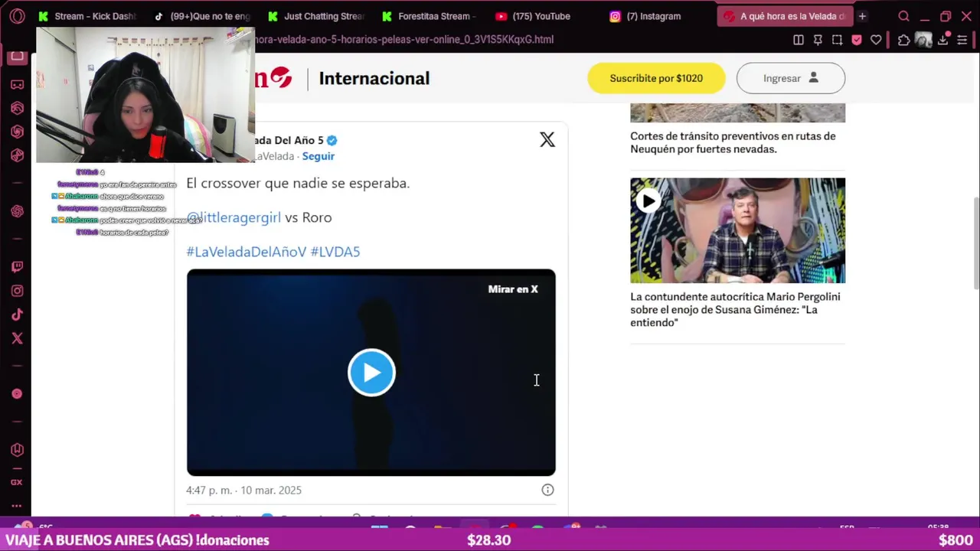The image size is (980, 551).
Task: Open the downloads icon
Action: 944,40
